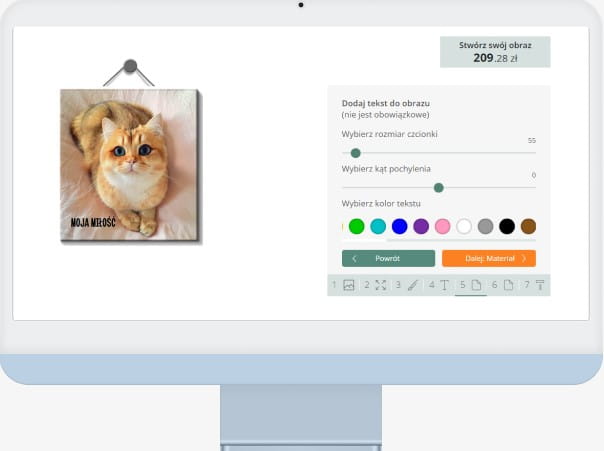
Task: Open step 1 image icon
Action: tap(348, 285)
